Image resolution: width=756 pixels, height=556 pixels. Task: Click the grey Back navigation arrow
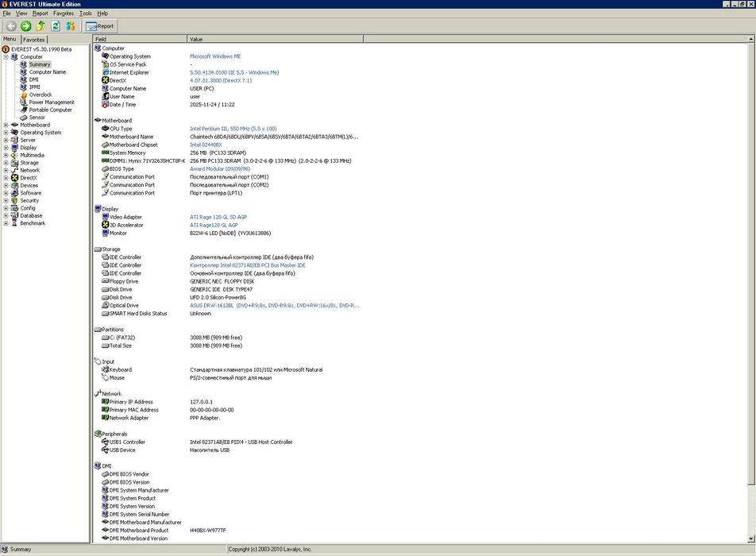coord(11,26)
